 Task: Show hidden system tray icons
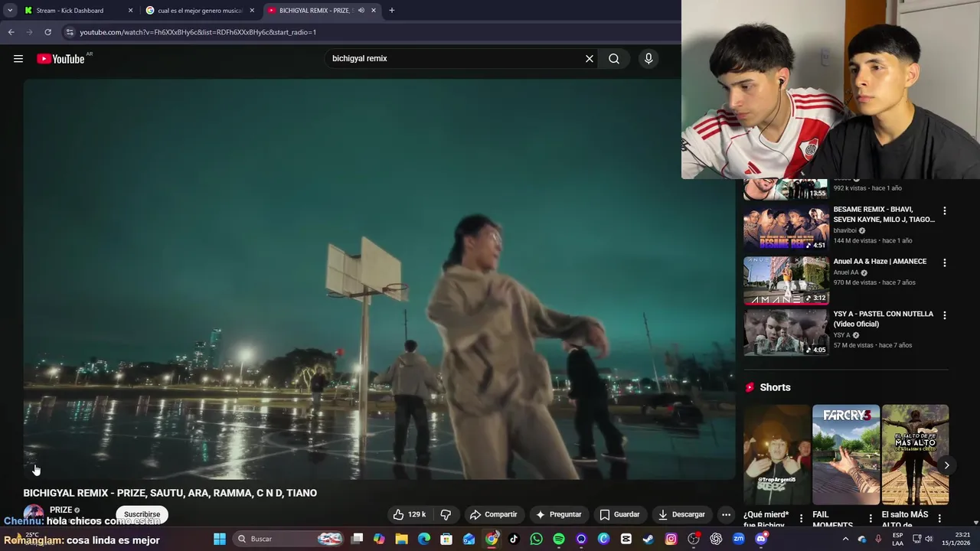tap(845, 539)
